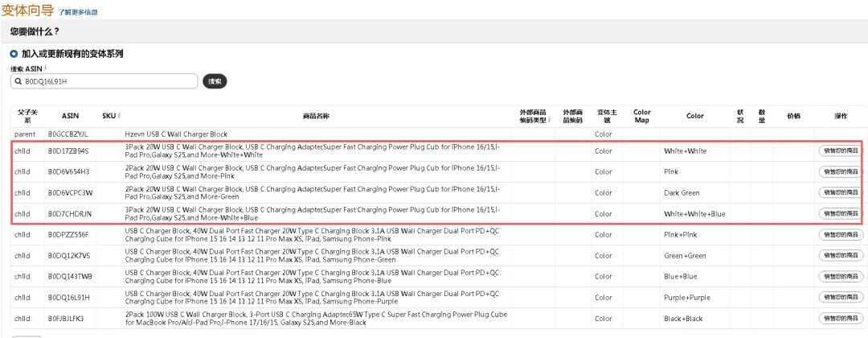Click the Pink color value for B0D6V654H3
Image resolution: width=868 pixels, height=338 pixels.
[671, 171]
